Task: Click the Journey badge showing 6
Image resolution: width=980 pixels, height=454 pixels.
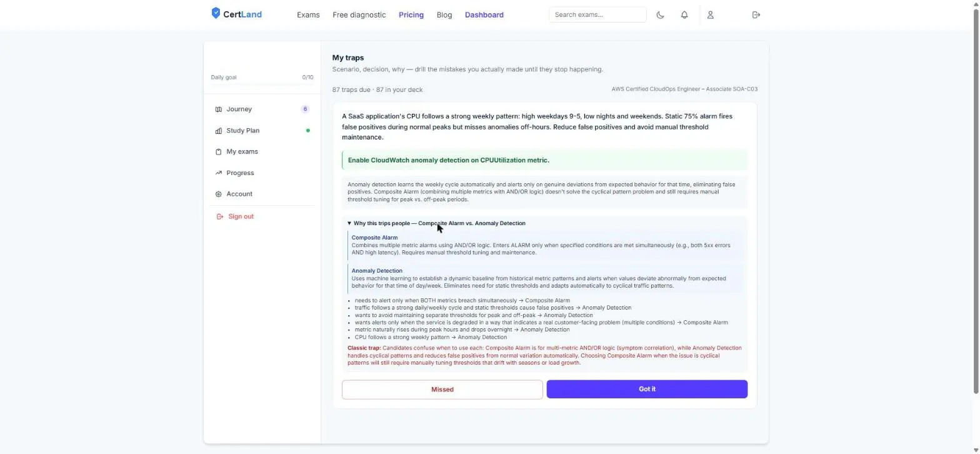Action: click(305, 109)
